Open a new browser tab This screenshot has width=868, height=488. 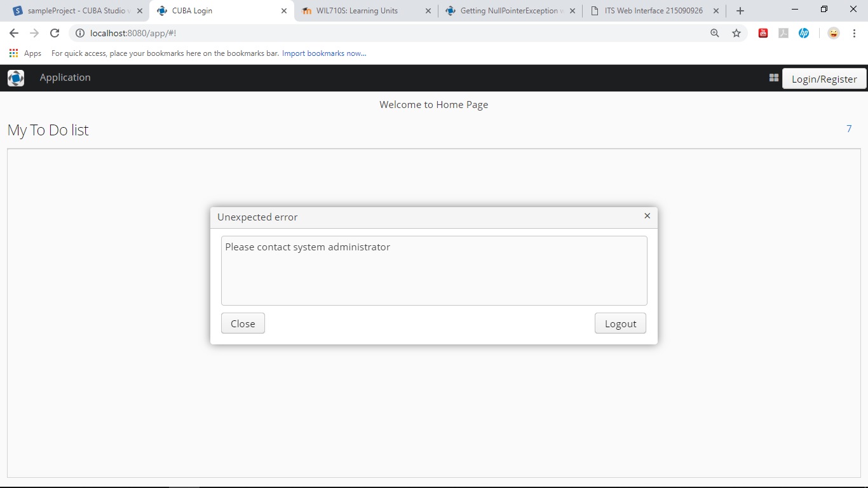740,11
